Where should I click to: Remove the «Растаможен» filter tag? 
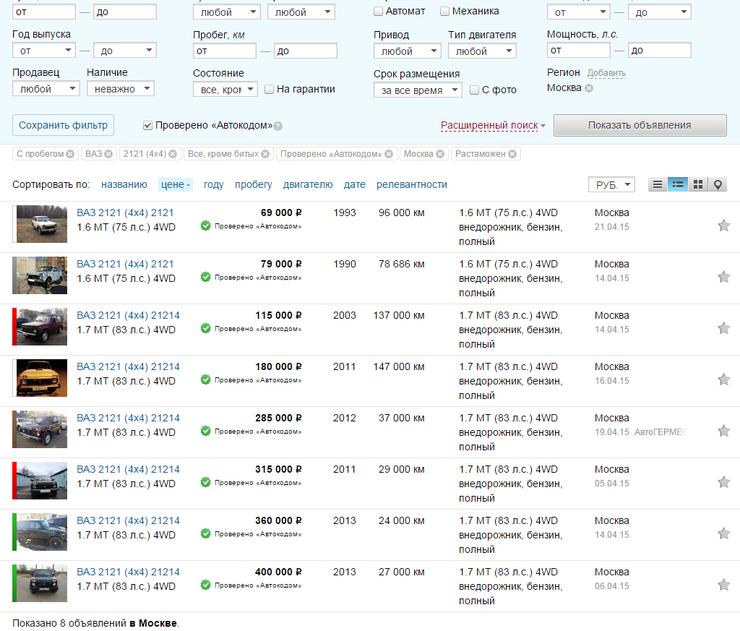[x=513, y=154]
